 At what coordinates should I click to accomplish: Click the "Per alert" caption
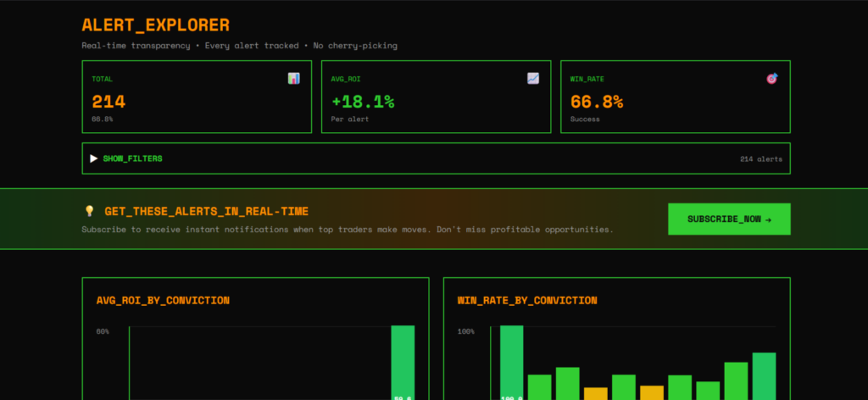click(x=350, y=119)
